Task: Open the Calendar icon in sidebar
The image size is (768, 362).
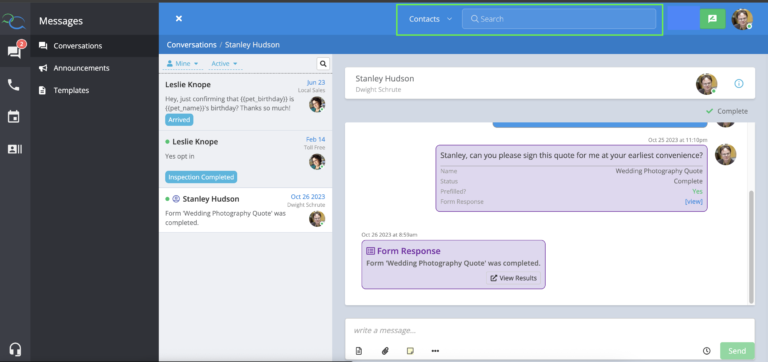Action: pyautogui.click(x=14, y=117)
